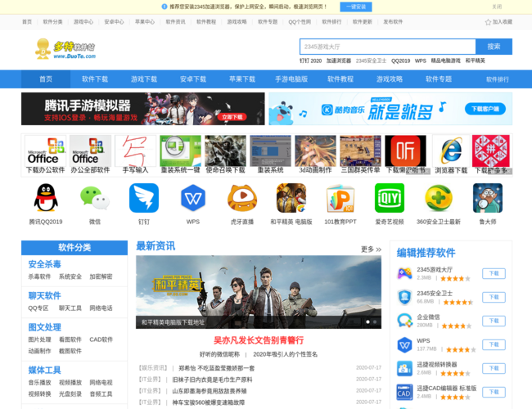
Task: Select the 安卓下载 navigation tab
Action: pyautogui.click(x=193, y=79)
